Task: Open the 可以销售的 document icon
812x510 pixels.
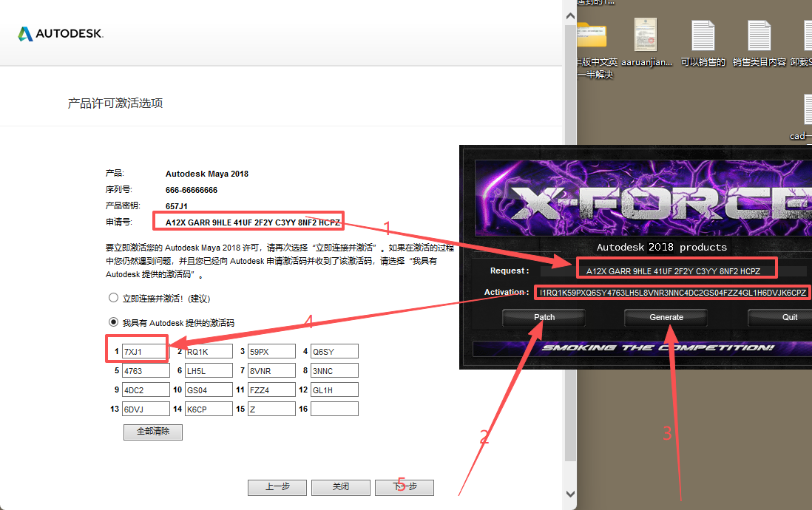Action: [703, 36]
